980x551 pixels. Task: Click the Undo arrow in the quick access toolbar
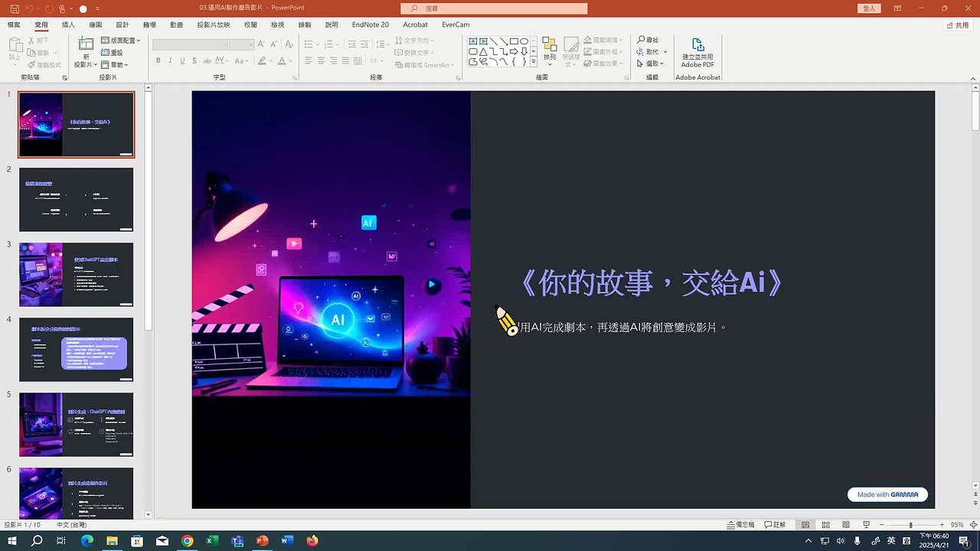click(x=29, y=8)
